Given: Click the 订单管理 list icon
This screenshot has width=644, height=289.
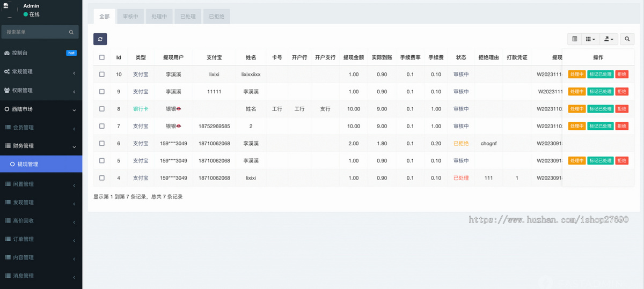Looking at the screenshot, I should [x=8, y=239].
